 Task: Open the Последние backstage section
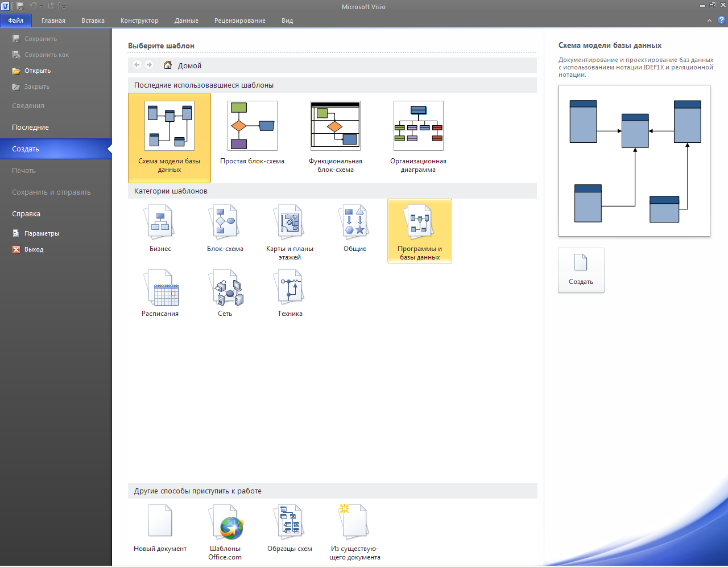click(x=56, y=127)
